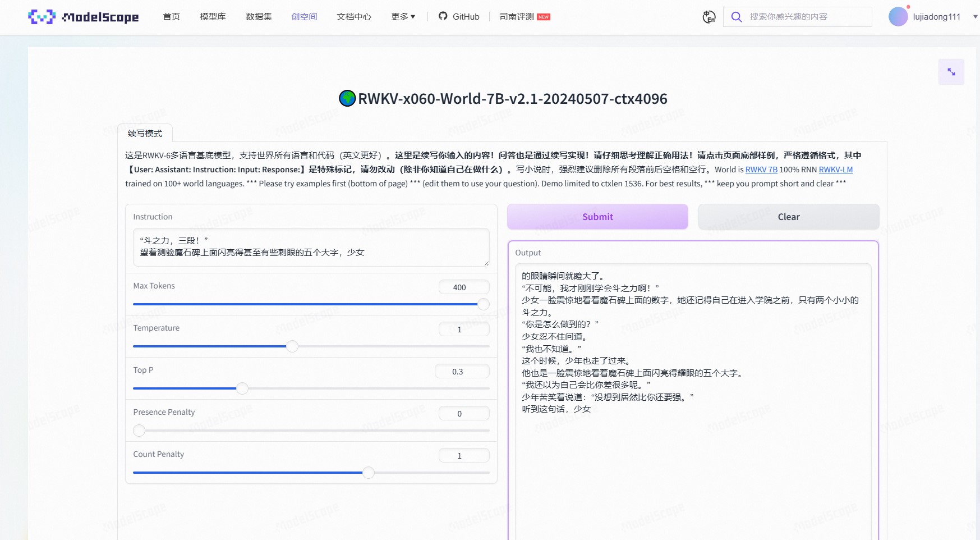
Task: Open the GitHub link in navbar
Action: coord(459,17)
